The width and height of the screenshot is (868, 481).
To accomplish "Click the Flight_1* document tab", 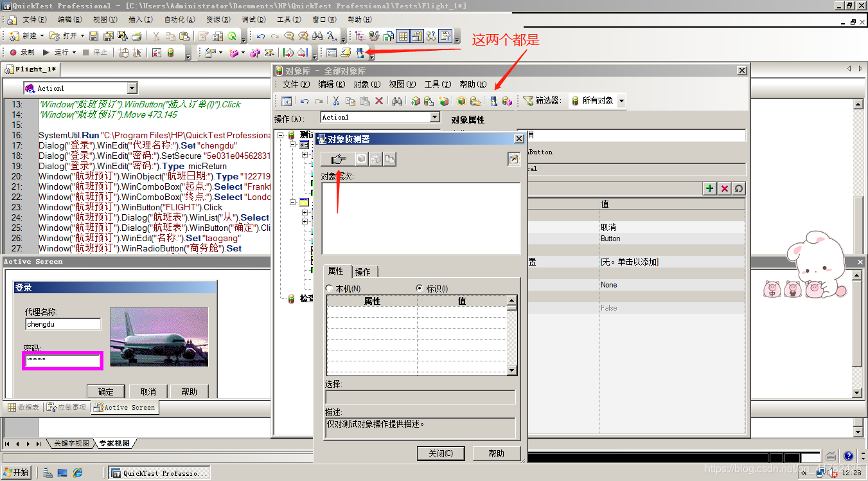I will (x=31, y=69).
